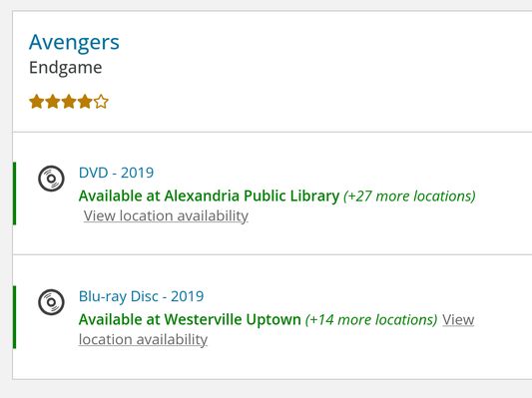
Task: Click the green availability bar beside Blu-ray
Action: [14, 317]
